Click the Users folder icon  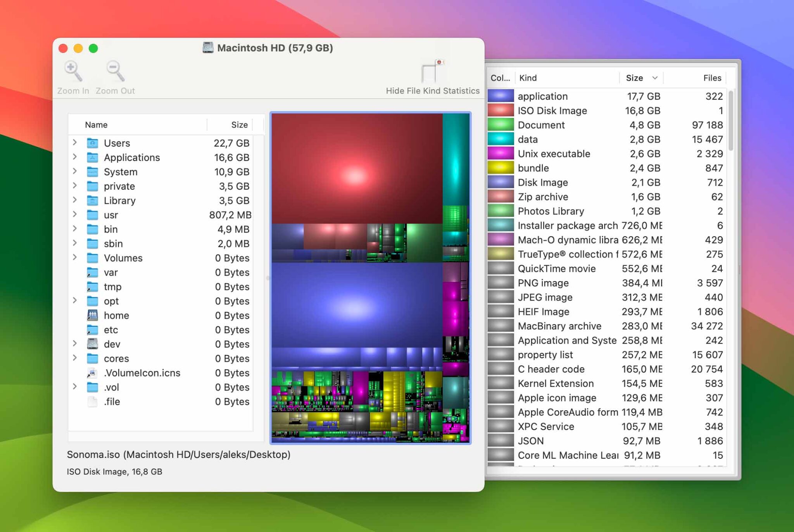pyautogui.click(x=93, y=143)
